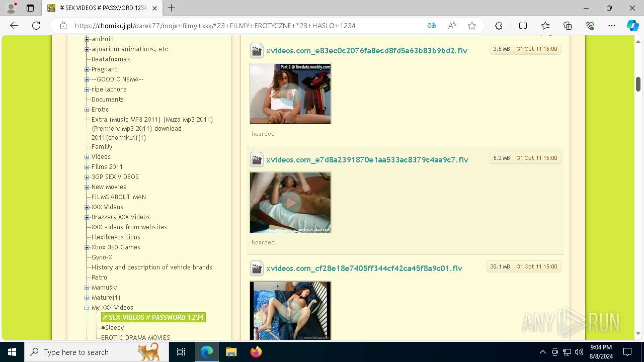The width and height of the screenshot is (644, 362).
Task: Open File Explorer from the taskbar
Action: click(231, 352)
